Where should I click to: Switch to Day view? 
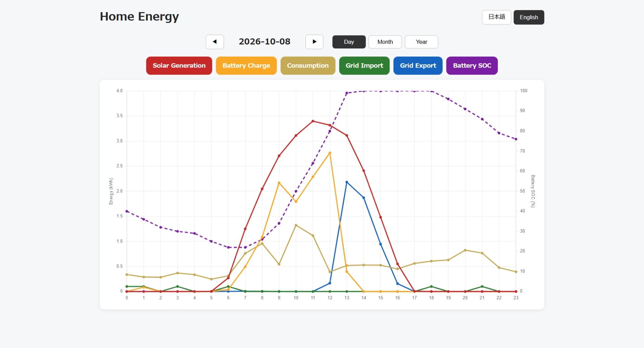coord(349,42)
